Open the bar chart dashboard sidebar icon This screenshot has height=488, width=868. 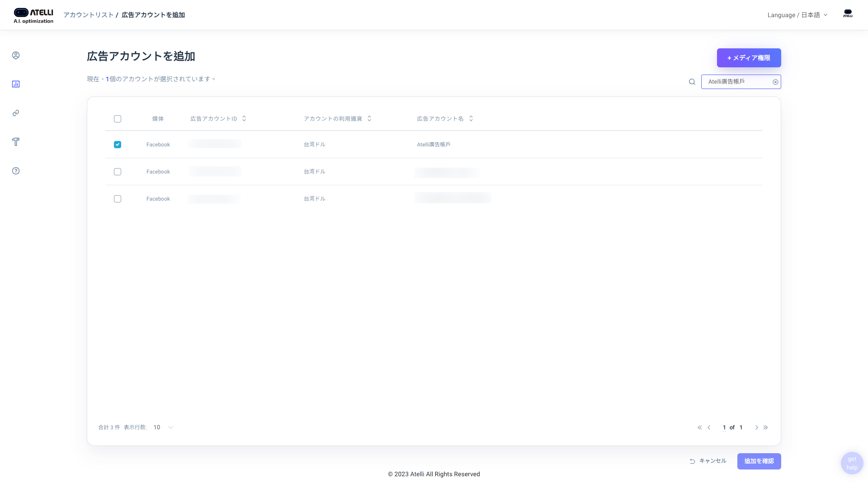coord(16,84)
